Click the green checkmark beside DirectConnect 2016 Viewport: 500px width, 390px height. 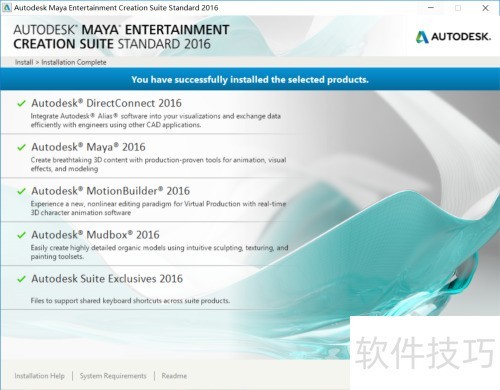(x=21, y=103)
